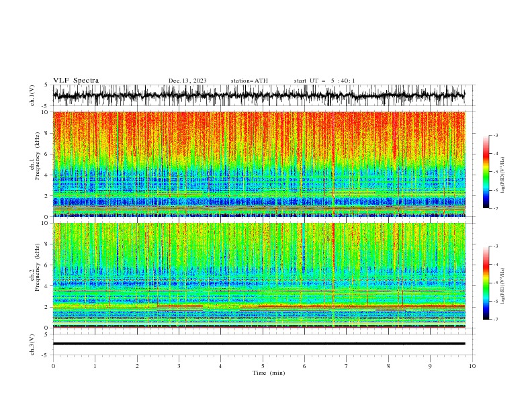Click the "station=ATH" label
532x411 pixels.
[249, 81]
